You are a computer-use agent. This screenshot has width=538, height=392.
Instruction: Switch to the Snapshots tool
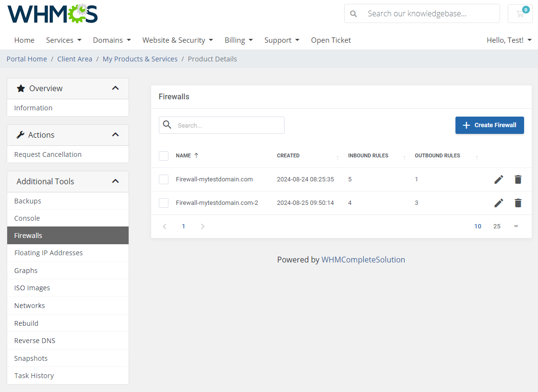pos(31,358)
